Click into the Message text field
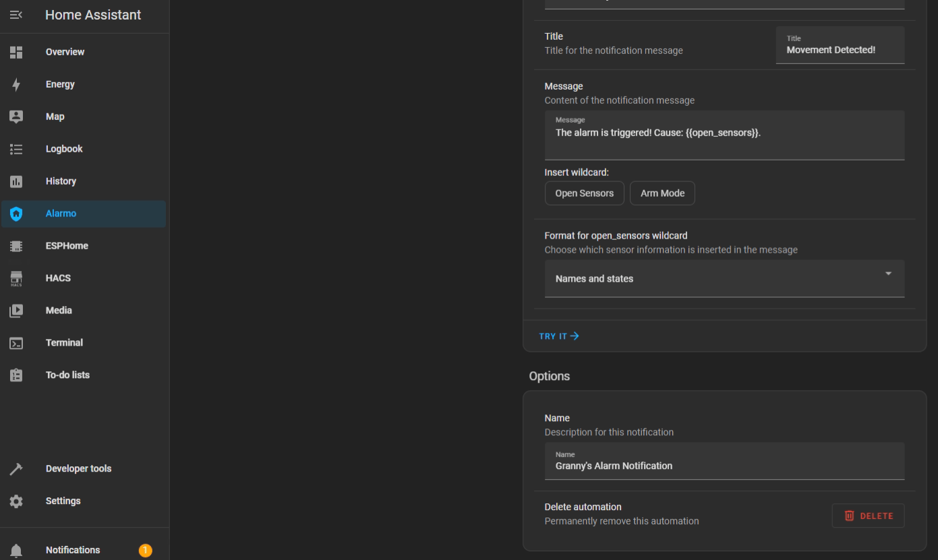Viewport: 938px width, 560px height. point(724,138)
